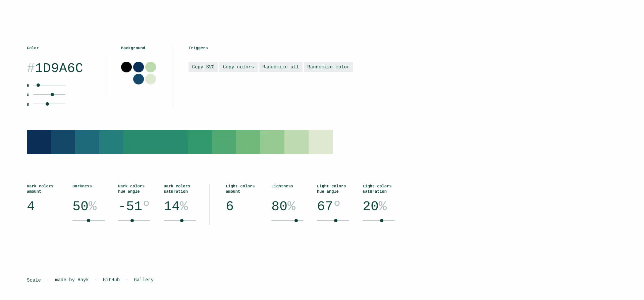Select the black background swatch
Image resolution: width=644 pixels, height=300 pixels.
[126, 67]
